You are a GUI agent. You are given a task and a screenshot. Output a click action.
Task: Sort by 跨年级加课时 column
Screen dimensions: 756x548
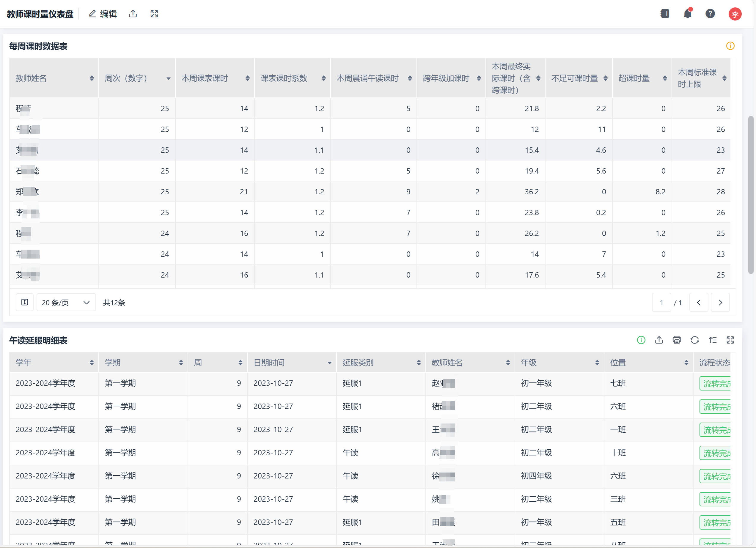[x=479, y=78]
